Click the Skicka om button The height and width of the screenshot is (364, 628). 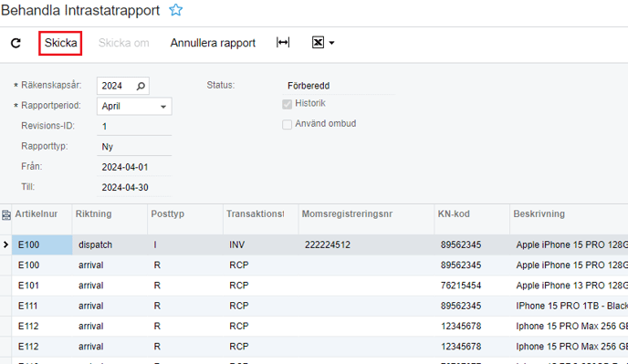[x=124, y=43]
